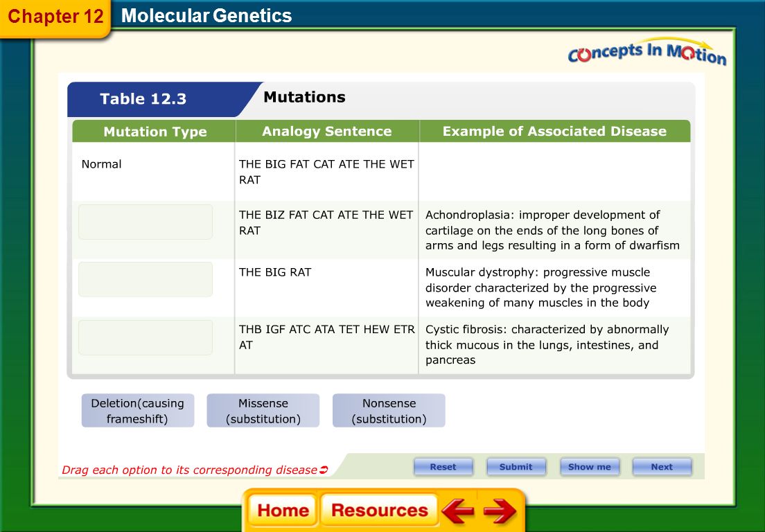
Task: Click the empty answer box beside Cystic fibrosis
Action: point(146,337)
